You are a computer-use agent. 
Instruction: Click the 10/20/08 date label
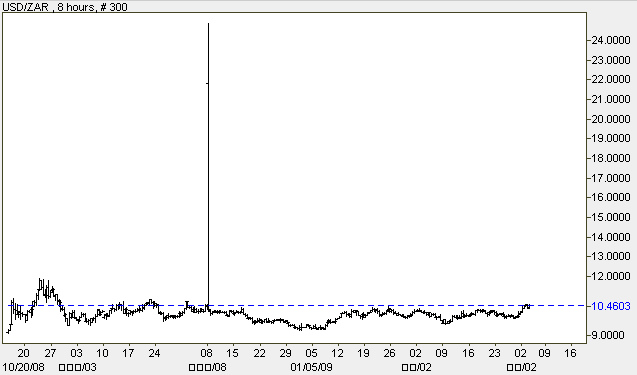point(23,367)
